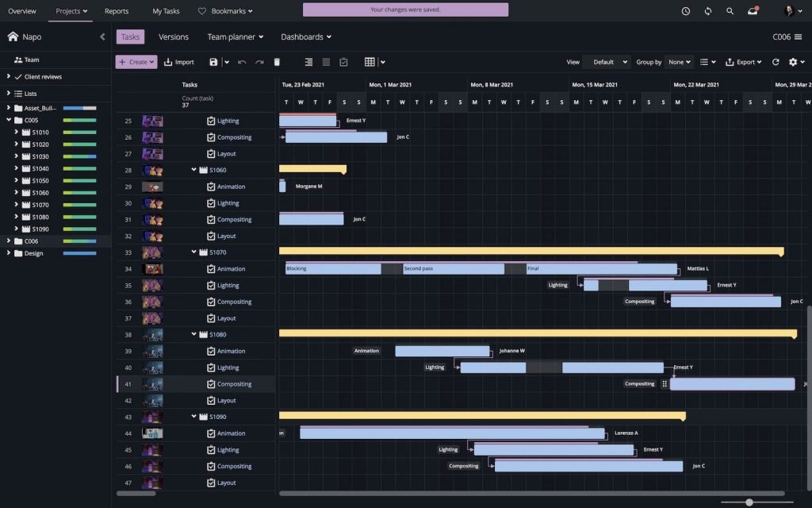Collapse the S1070 shot group
Screen dimensions: 812x508
(193, 252)
